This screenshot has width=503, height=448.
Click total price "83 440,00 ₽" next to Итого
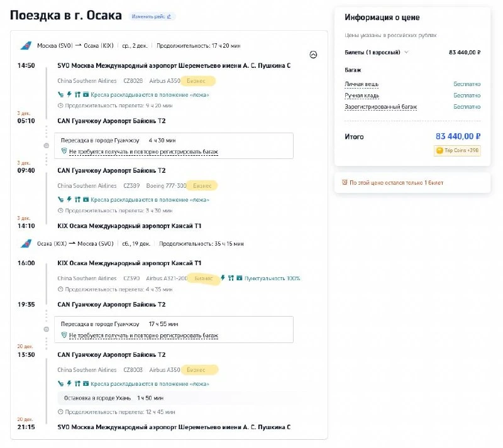[x=458, y=136]
